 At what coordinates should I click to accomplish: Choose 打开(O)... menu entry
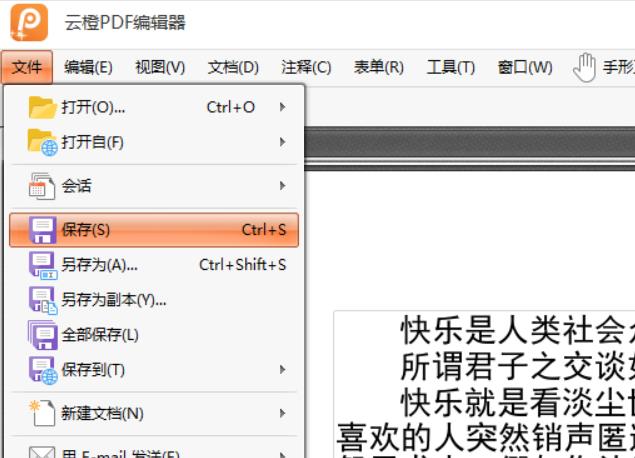[154, 107]
